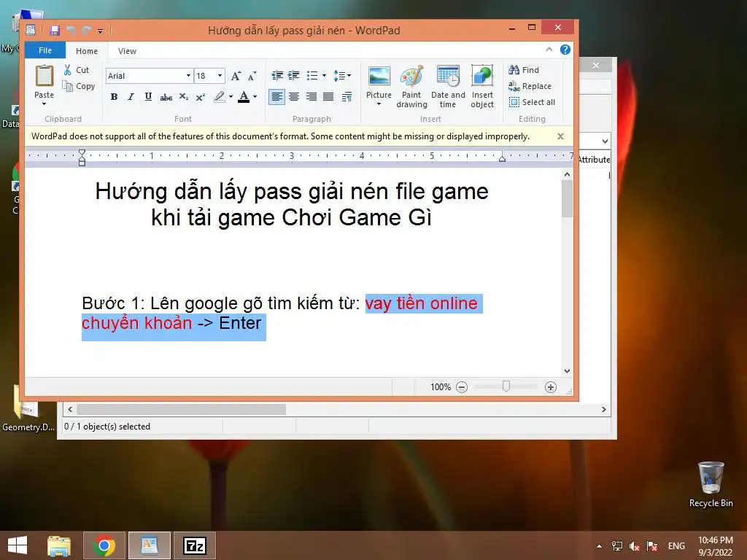Click the muted volume tray icon
The image size is (747, 560).
[634, 546]
